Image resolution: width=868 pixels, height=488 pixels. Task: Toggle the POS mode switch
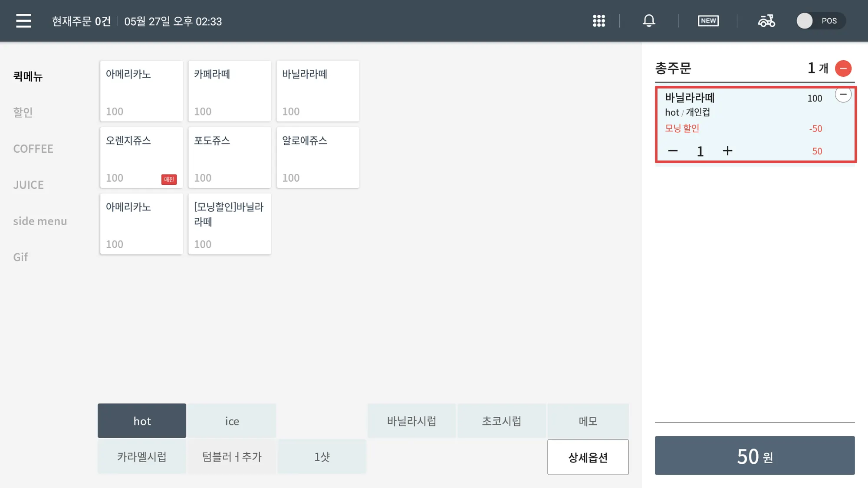820,21
